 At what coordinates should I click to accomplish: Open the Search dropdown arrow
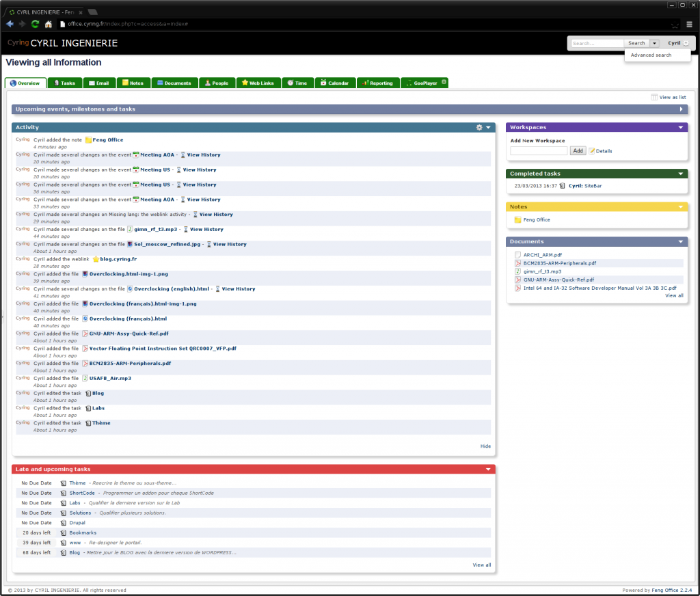[654, 43]
